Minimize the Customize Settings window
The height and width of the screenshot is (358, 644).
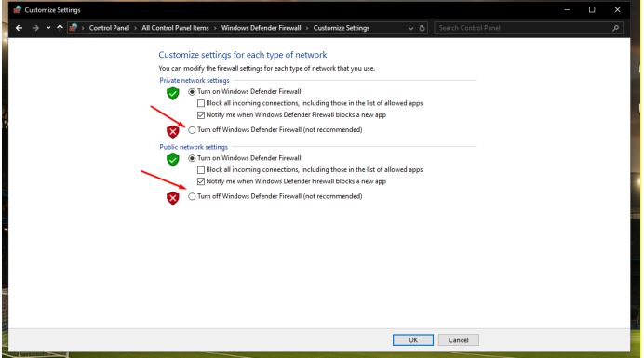[567, 10]
